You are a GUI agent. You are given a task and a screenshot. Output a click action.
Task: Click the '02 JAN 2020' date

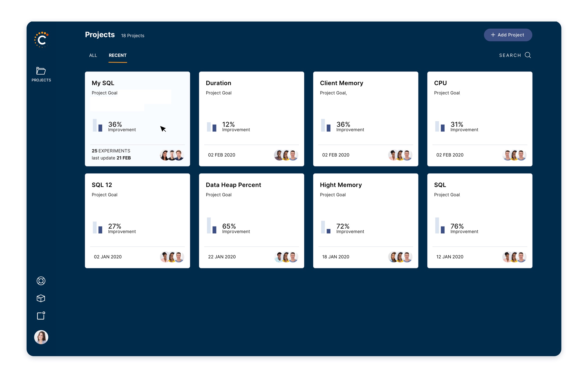(x=108, y=257)
